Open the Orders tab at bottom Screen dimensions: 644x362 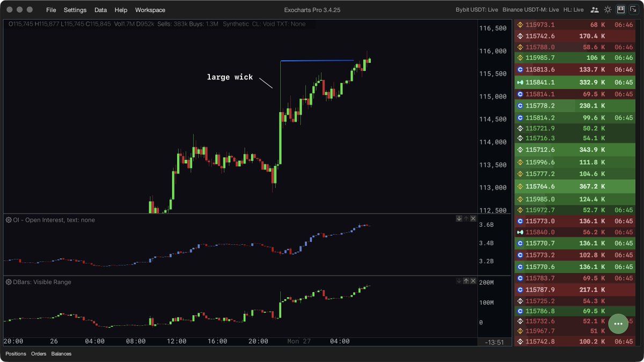pyautogui.click(x=39, y=354)
